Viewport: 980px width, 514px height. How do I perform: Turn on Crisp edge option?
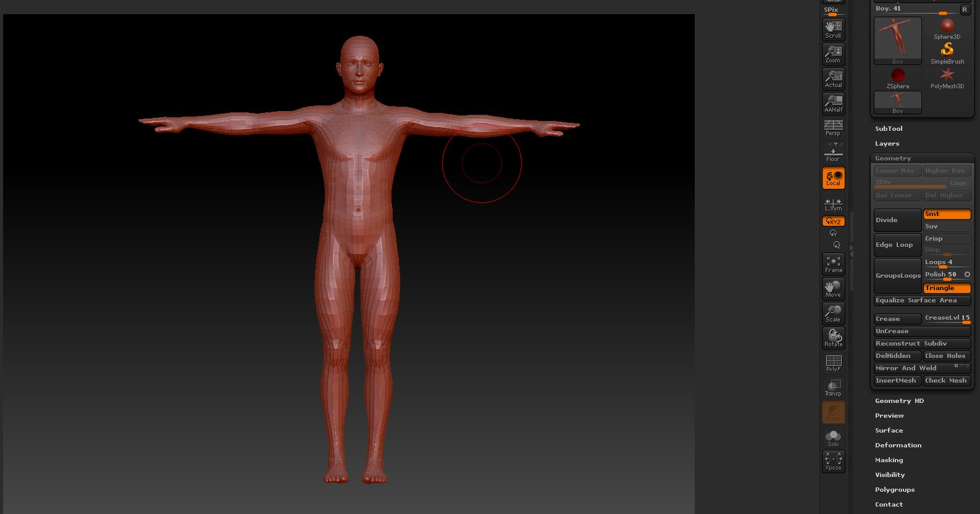coord(947,239)
